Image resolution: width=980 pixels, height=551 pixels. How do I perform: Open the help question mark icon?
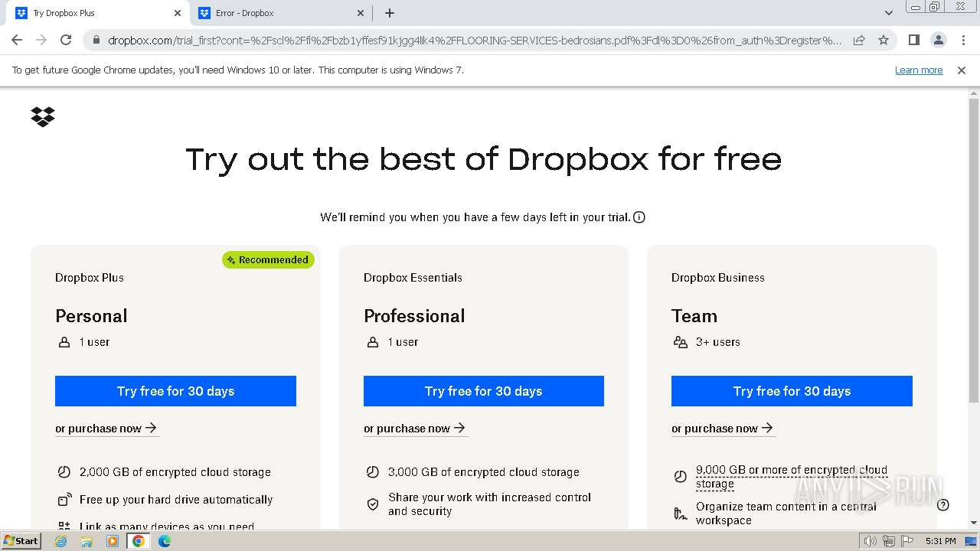[x=943, y=504]
